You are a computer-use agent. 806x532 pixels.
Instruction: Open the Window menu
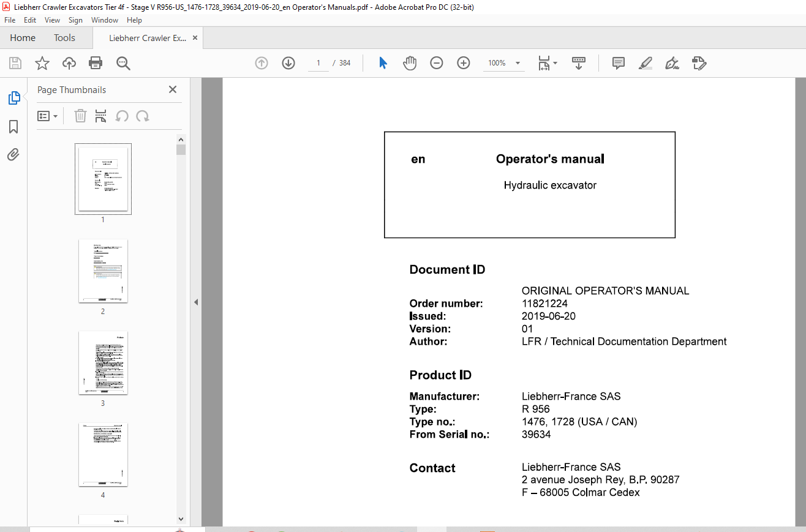click(105, 20)
